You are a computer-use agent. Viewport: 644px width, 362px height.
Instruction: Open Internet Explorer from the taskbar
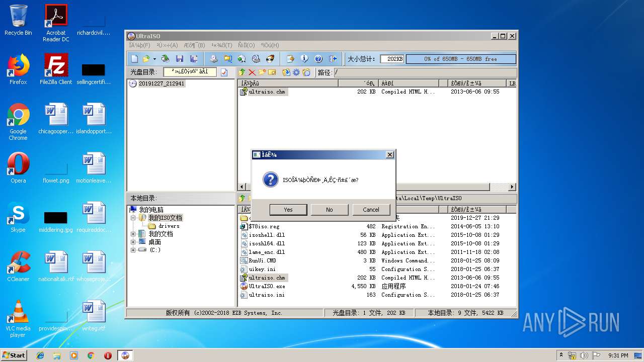point(40,355)
